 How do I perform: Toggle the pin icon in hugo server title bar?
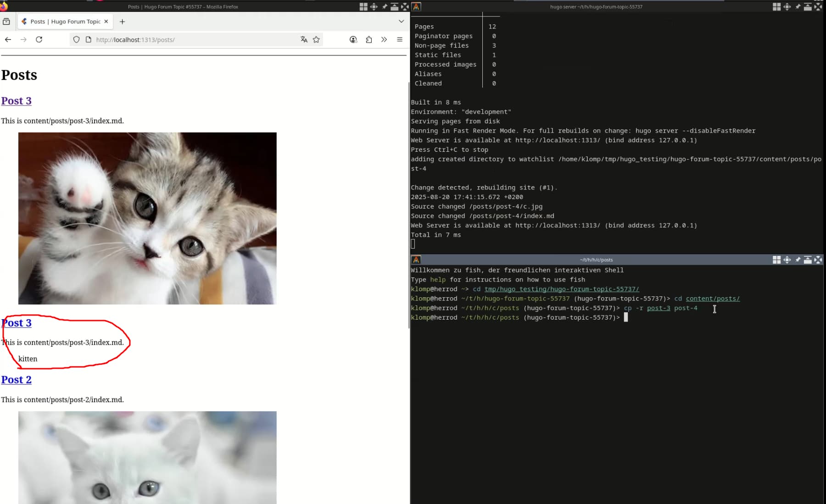click(x=798, y=6)
